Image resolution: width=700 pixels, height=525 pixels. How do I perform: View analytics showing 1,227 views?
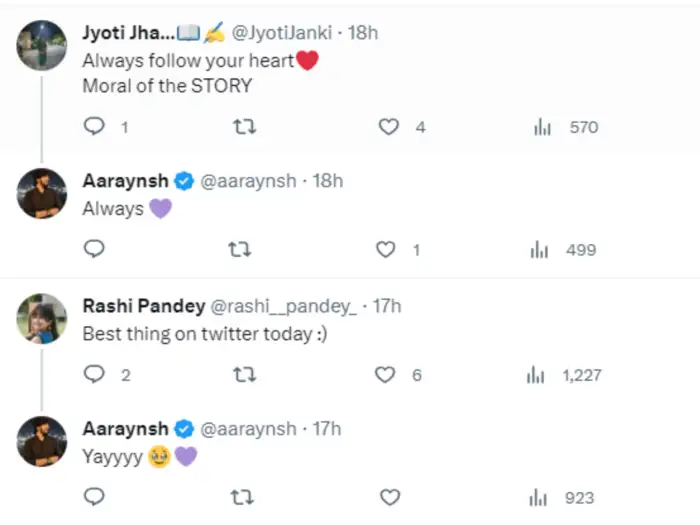pos(537,374)
